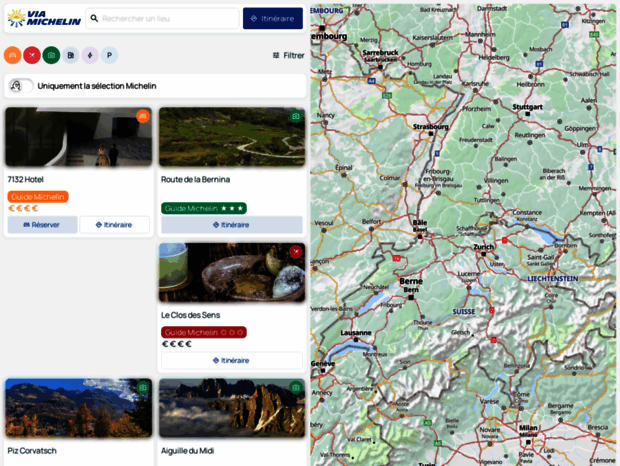Open the Piz Corvatsch photo

78,408
